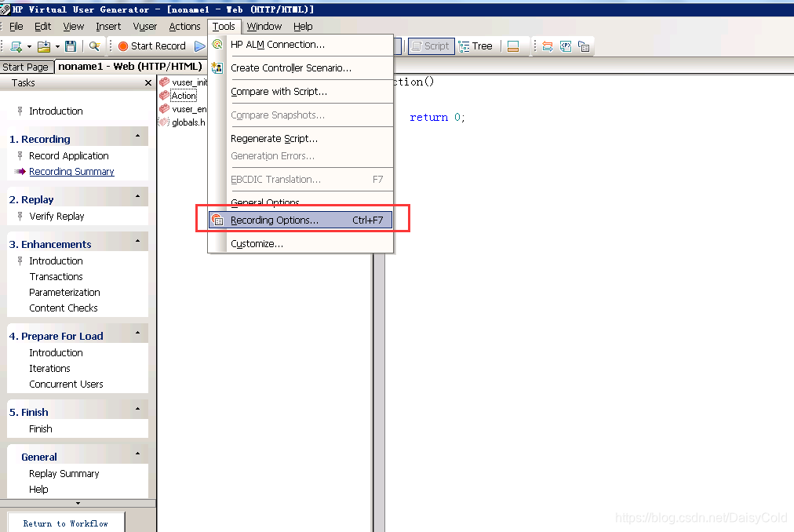This screenshot has width=794, height=532.
Task: Toggle the output window icon
Action: tap(513, 46)
